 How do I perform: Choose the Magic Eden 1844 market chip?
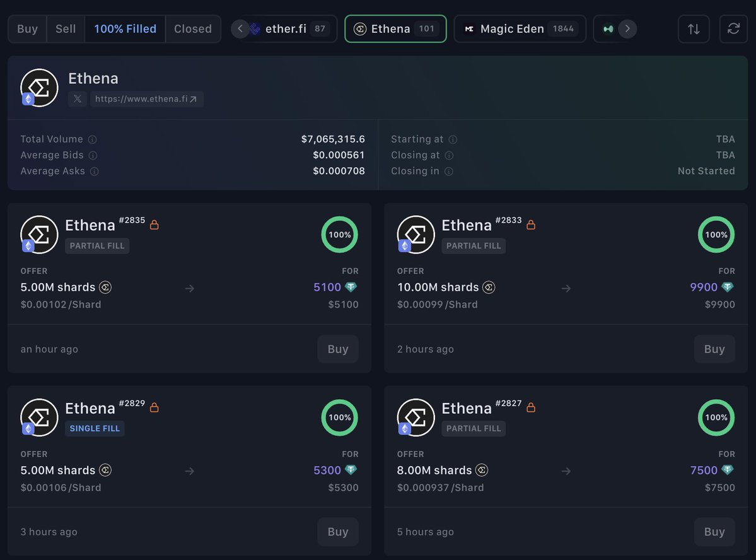(520, 29)
